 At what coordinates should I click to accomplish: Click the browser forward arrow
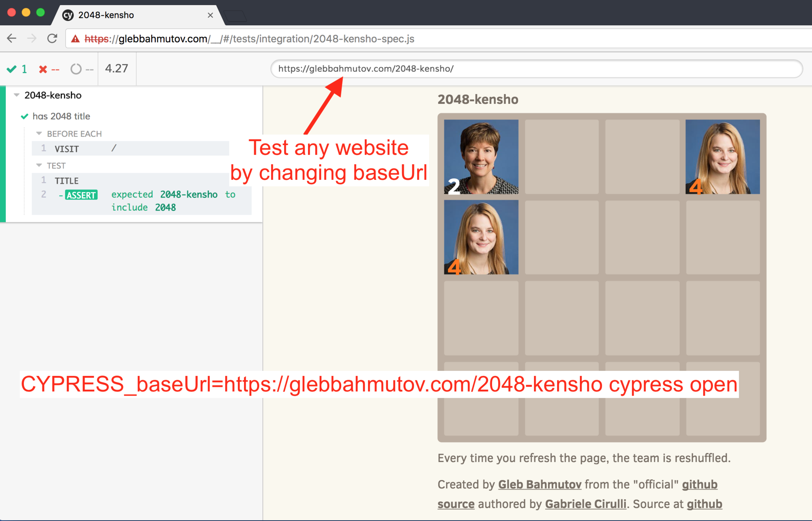pyautogui.click(x=32, y=39)
